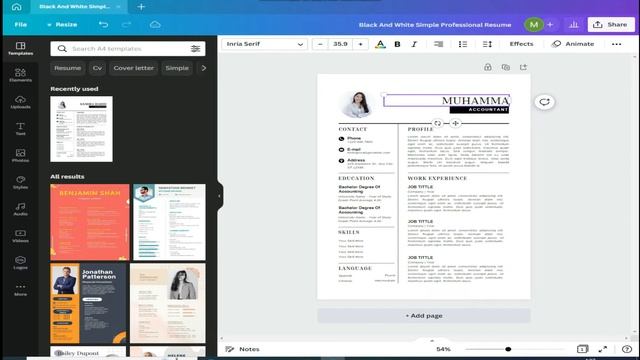Screen dimensions: 640x360
Task: Toggle italic formatting
Action: point(414,44)
